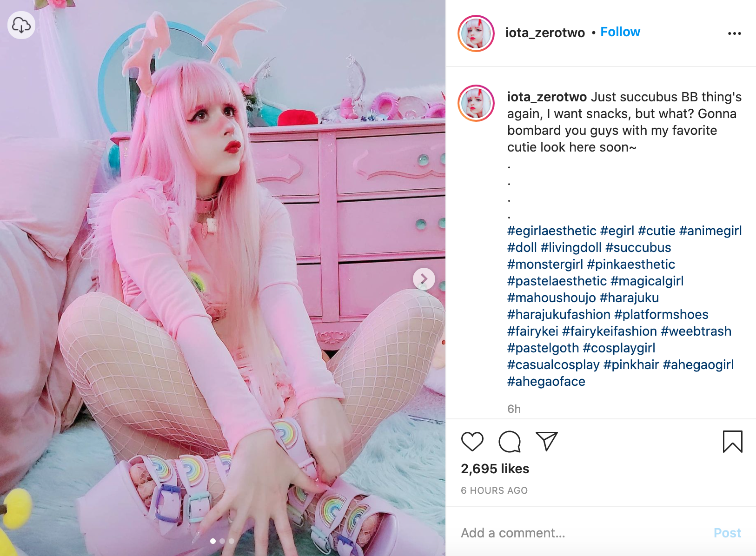Open the #egirlaesthetic hashtag
Image resolution: width=756 pixels, height=556 pixels.
point(551,231)
